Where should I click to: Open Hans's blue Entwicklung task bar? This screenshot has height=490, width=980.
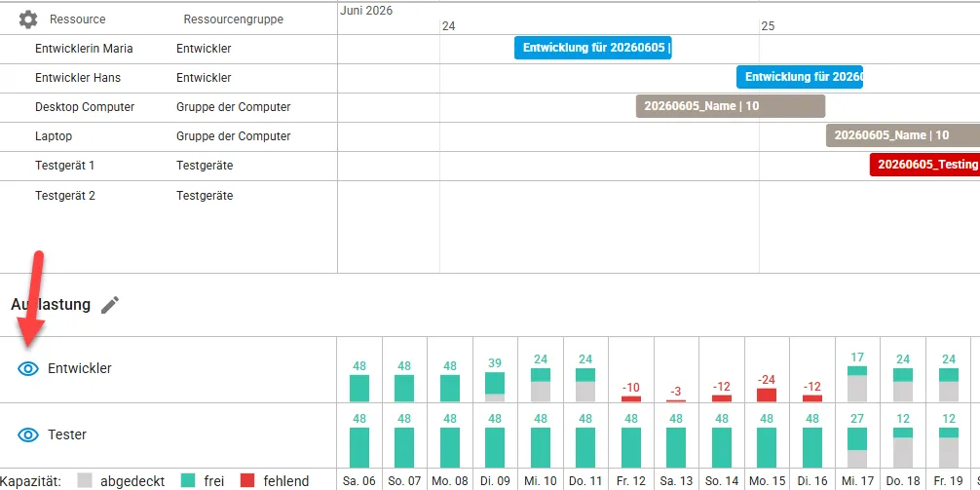(x=800, y=77)
